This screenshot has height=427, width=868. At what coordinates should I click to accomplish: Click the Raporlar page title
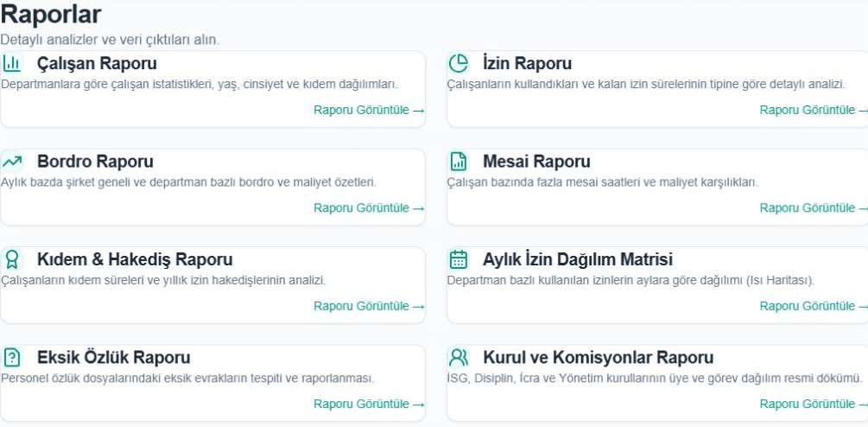pos(50,15)
